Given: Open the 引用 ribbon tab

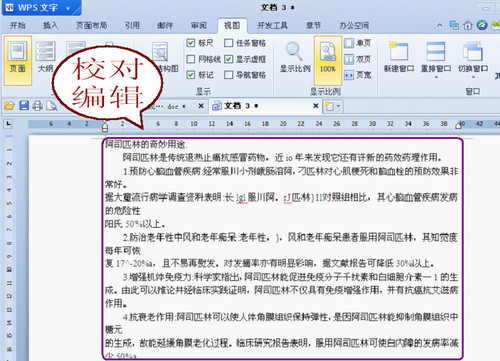Looking at the screenshot, I should pos(132,25).
